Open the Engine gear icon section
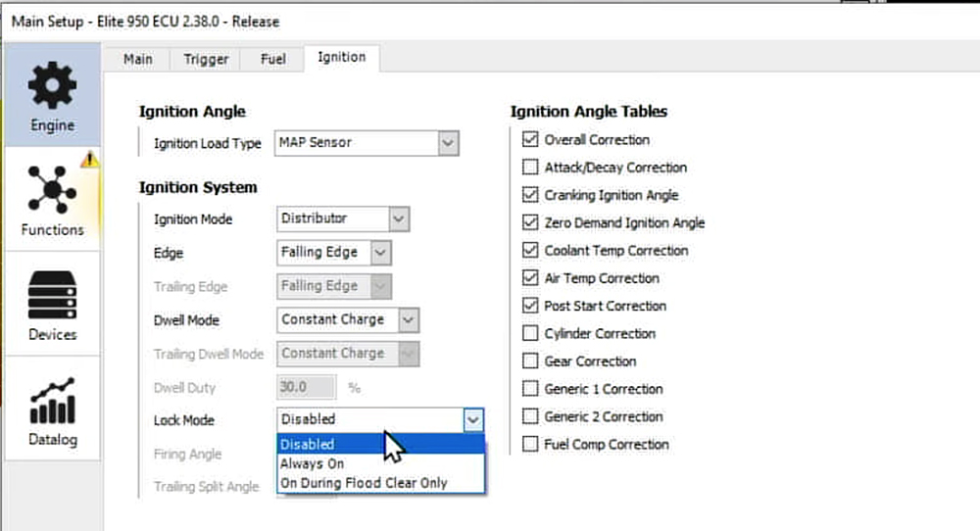 click(53, 95)
